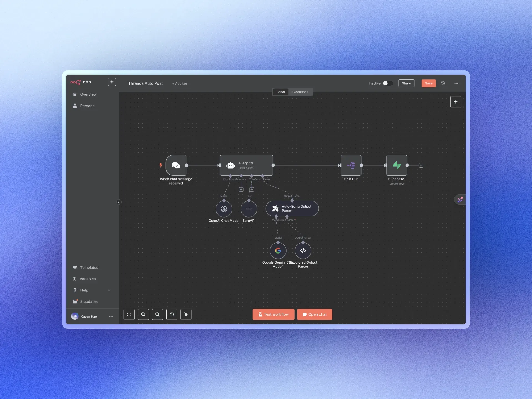This screenshot has width=532, height=399.
Task: Select the OpenAI Chat Model node
Action: pyautogui.click(x=224, y=209)
